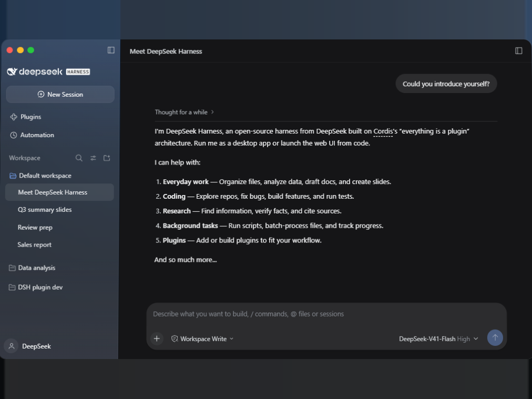The height and width of the screenshot is (399, 532).
Task: Open the Automation page
Action: click(32, 135)
